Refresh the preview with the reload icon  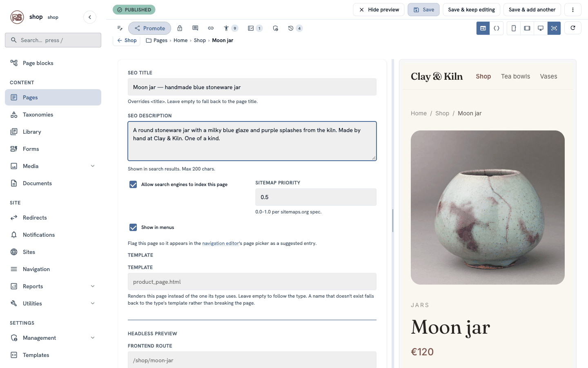point(573,28)
